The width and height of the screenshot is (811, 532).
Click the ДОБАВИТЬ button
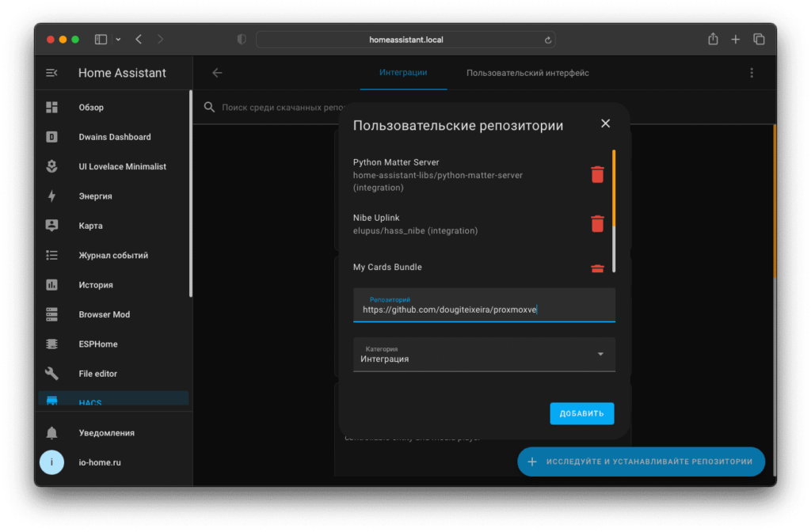point(582,413)
